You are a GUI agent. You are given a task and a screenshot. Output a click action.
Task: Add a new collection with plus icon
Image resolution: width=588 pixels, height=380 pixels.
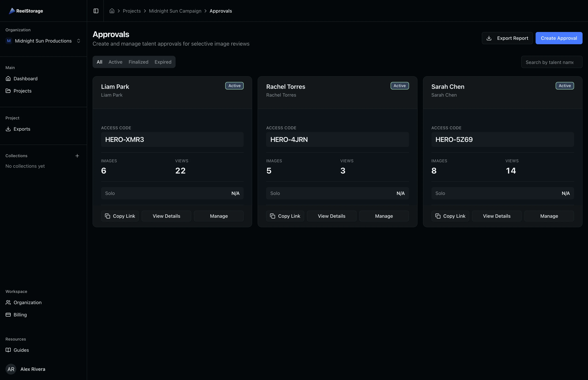[x=77, y=156]
